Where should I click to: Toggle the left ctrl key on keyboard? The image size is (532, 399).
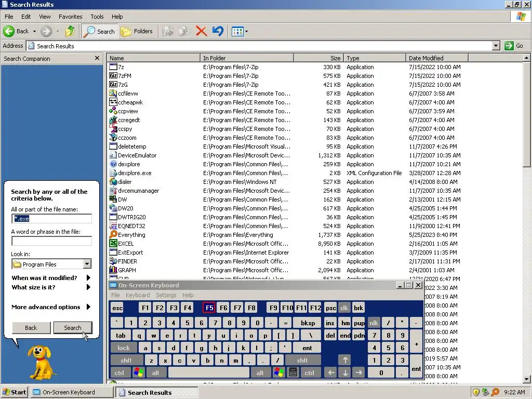click(x=119, y=373)
